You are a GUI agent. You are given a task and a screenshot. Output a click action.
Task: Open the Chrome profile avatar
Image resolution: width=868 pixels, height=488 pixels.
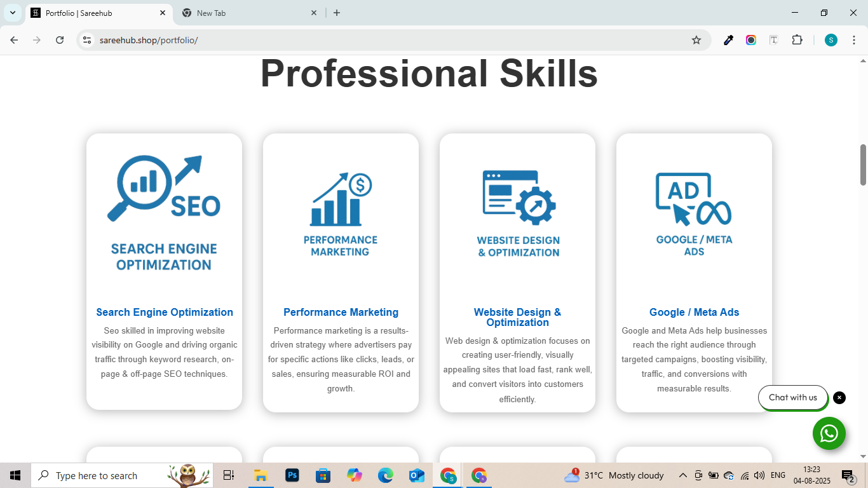[x=831, y=40]
